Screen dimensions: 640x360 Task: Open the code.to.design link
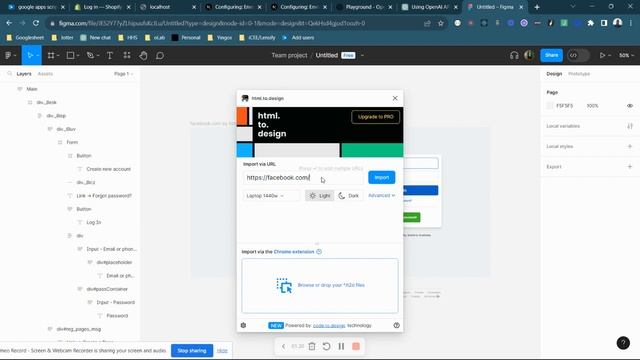(329, 325)
